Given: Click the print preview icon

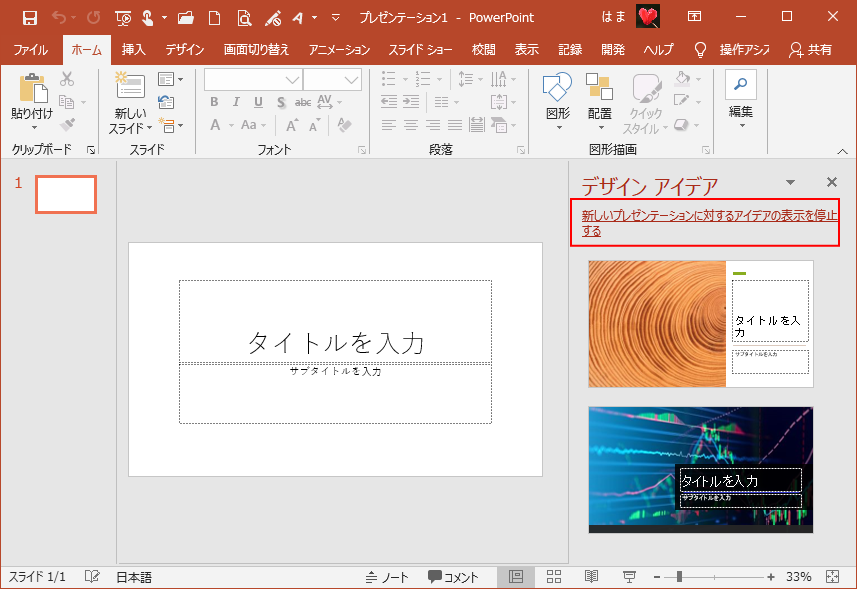Looking at the screenshot, I should [x=244, y=18].
